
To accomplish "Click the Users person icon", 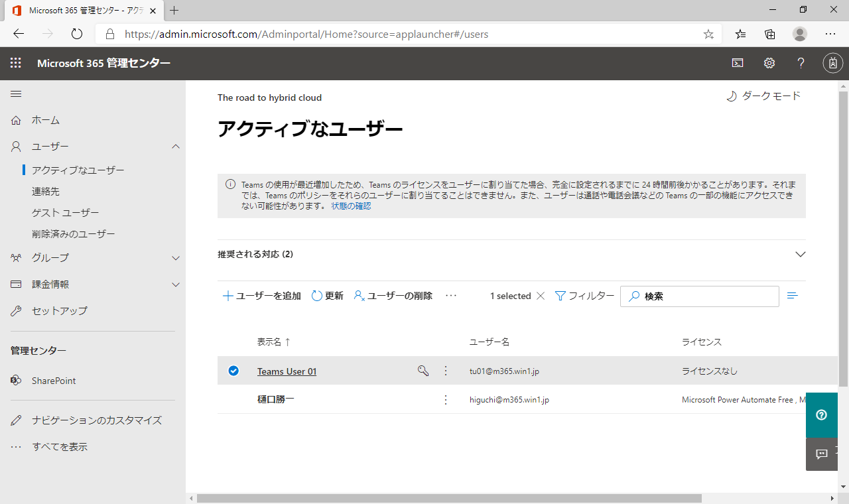I will pyautogui.click(x=17, y=147).
